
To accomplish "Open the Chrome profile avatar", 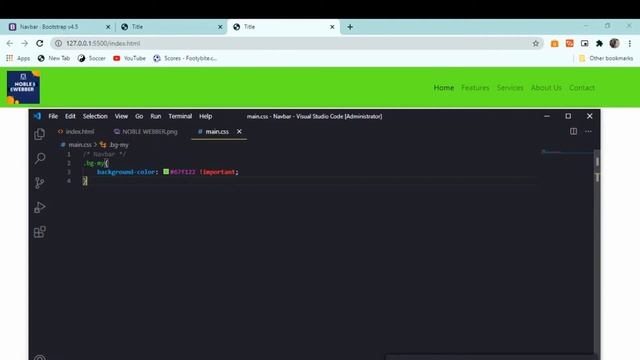I will [614, 43].
